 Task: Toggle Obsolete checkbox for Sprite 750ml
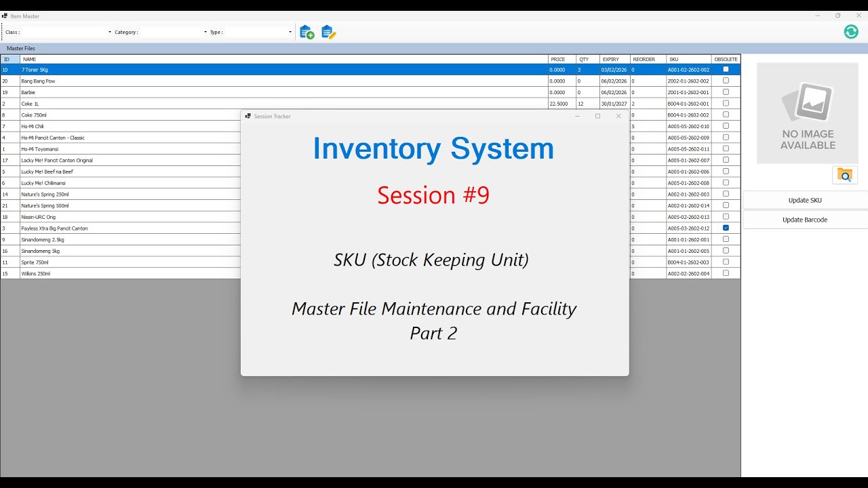(726, 262)
